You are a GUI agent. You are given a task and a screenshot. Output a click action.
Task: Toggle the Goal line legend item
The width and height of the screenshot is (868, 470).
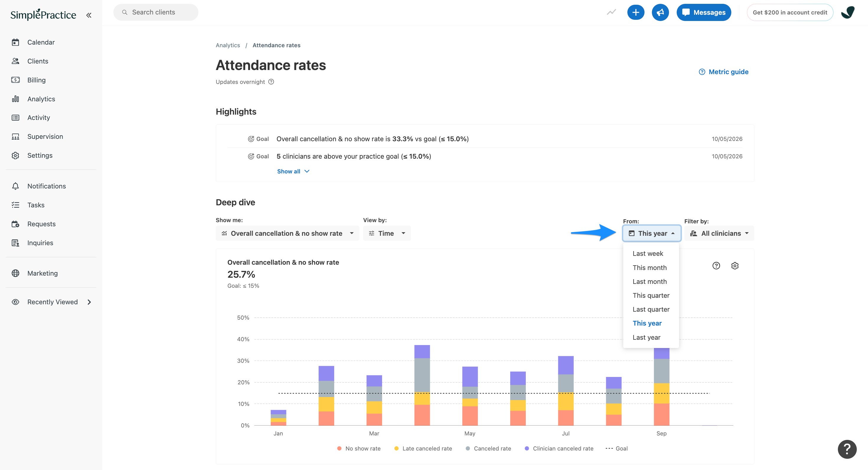pos(617,448)
